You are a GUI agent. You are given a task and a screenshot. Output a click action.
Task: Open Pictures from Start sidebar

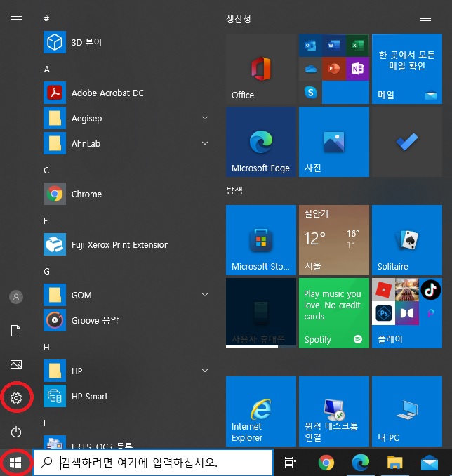pos(16,364)
